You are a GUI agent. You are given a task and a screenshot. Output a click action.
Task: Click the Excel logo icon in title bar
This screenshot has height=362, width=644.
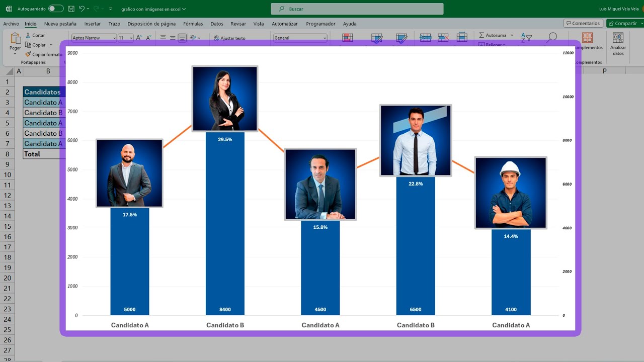(x=9, y=9)
